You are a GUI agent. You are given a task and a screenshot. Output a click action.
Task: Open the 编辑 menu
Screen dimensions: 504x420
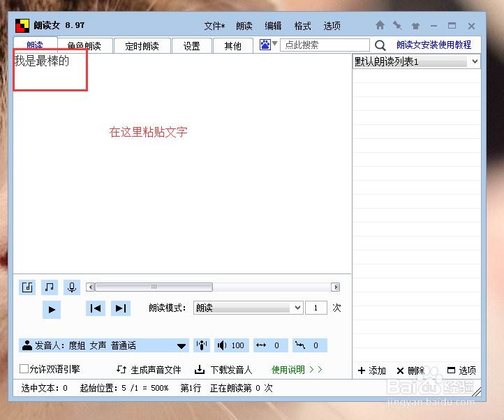tap(273, 26)
